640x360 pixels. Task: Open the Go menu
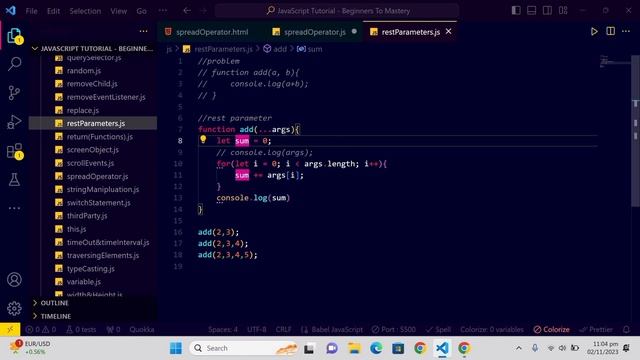tap(141, 11)
